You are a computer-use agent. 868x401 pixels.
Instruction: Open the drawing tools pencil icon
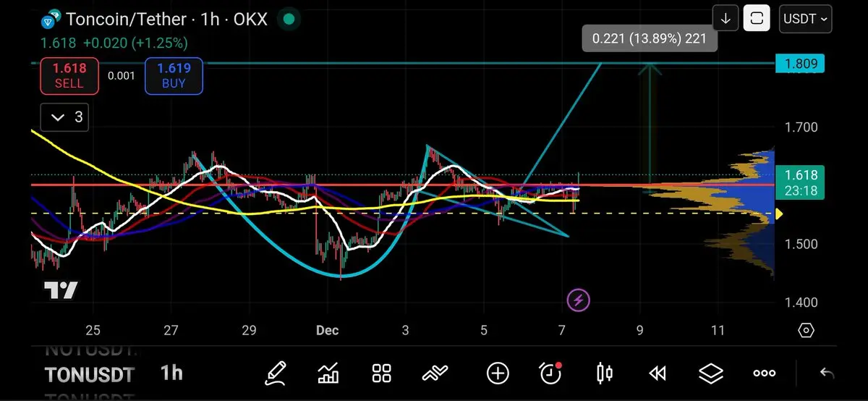coord(276,373)
